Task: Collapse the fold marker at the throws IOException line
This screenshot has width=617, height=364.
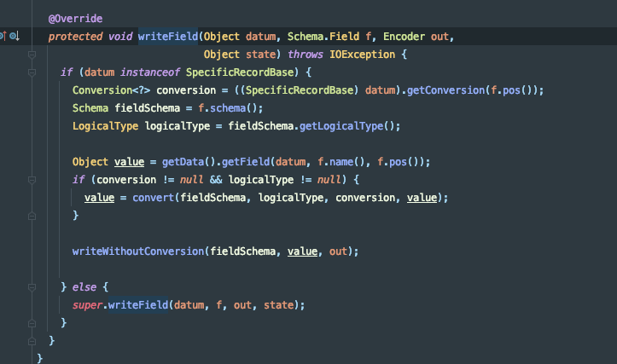Action: 32,55
